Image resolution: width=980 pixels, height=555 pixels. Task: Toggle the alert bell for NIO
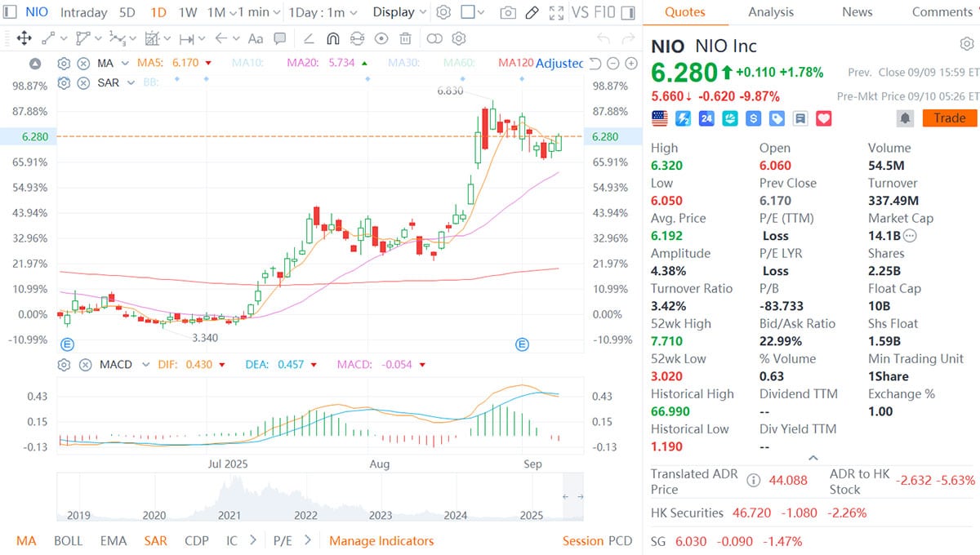click(905, 118)
